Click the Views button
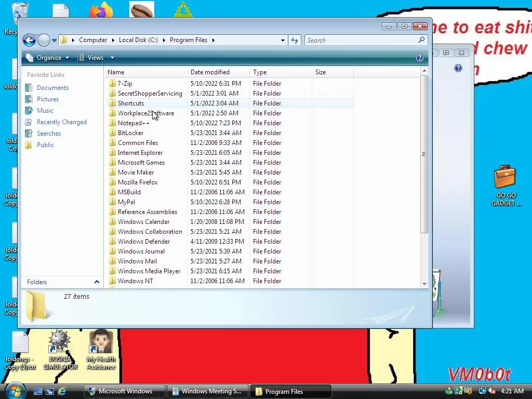This screenshot has height=399, width=532. (90, 58)
